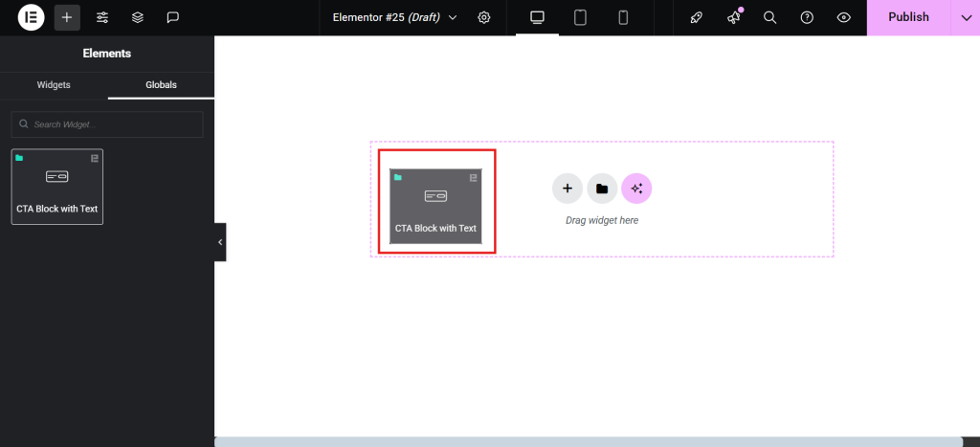Open the Structure layers icon
This screenshot has height=447, width=980.
tap(138, 17)
